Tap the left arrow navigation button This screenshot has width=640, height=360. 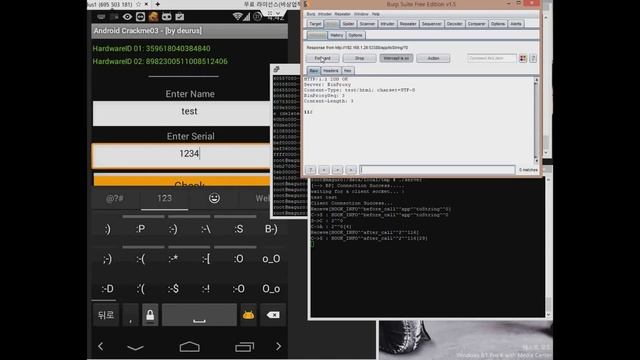[x=100, y=346]
